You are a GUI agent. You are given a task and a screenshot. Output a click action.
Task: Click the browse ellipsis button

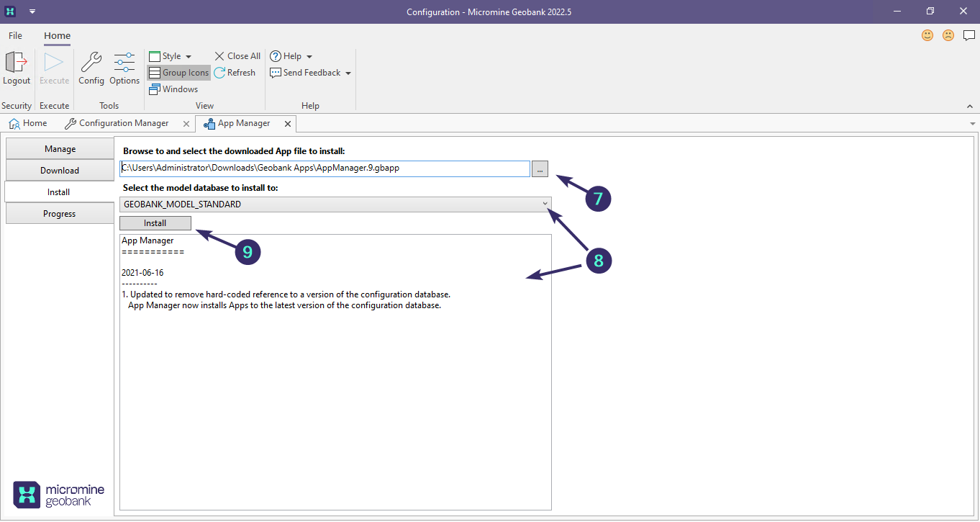pyautogui.click(x=540, y=168)
